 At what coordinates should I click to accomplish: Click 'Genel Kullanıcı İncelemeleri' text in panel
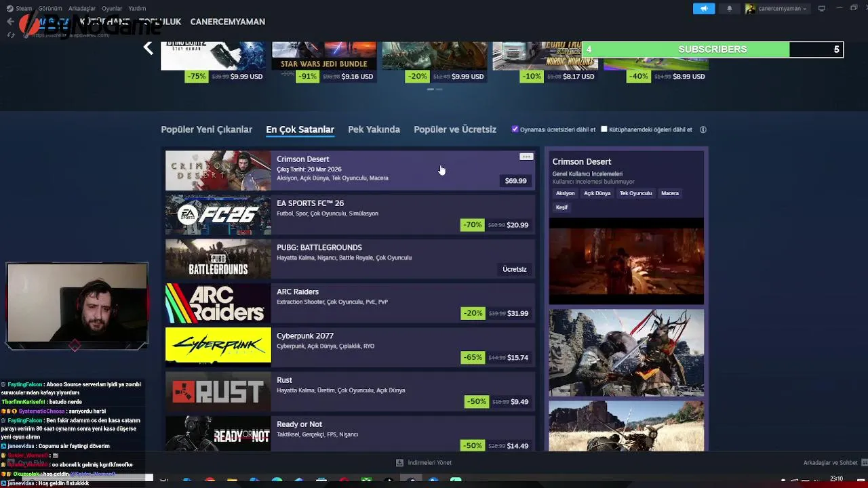(587, 174)
